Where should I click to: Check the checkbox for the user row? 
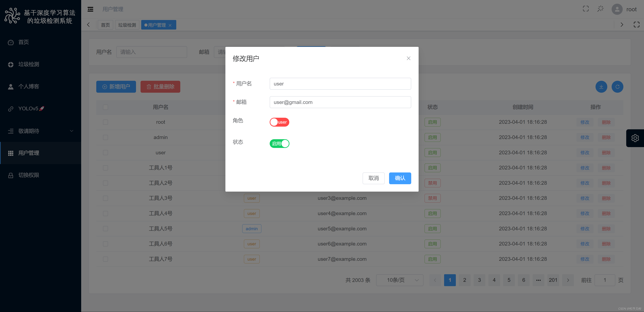coord(105,153)
